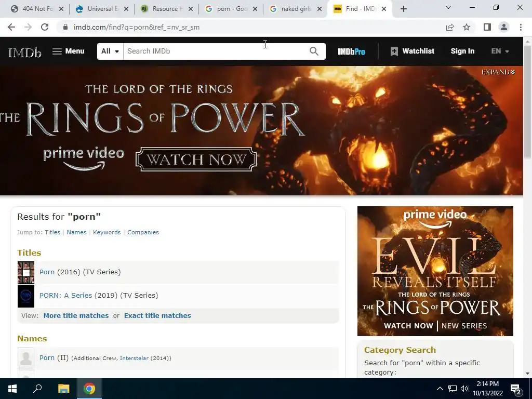Click the network tray icon
The height and width of the screenshot is (399, 532).
tap(453, 389)
